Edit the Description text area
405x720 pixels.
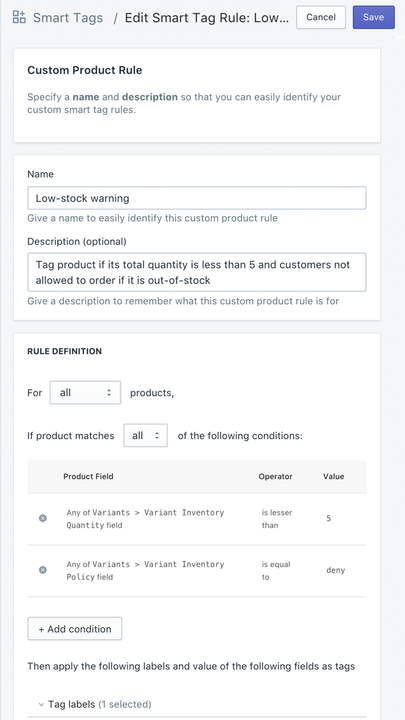click(x=197, y=272)
